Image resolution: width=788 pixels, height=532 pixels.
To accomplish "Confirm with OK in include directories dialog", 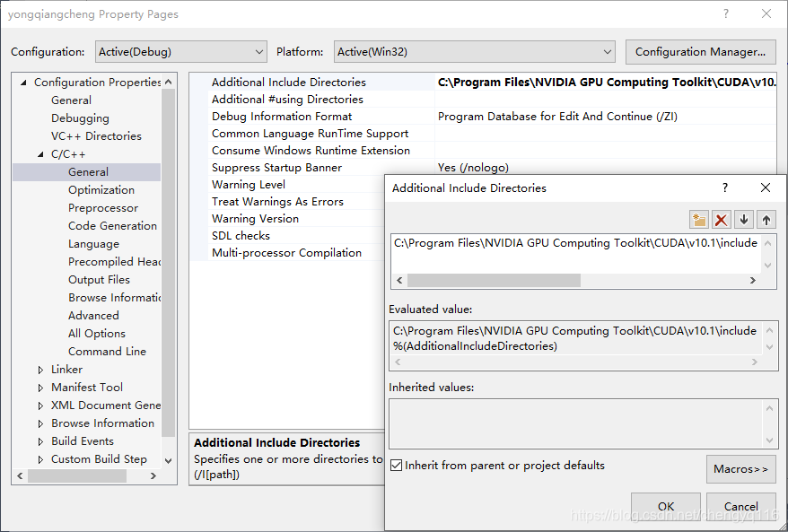I will click(x=666, y=506).
